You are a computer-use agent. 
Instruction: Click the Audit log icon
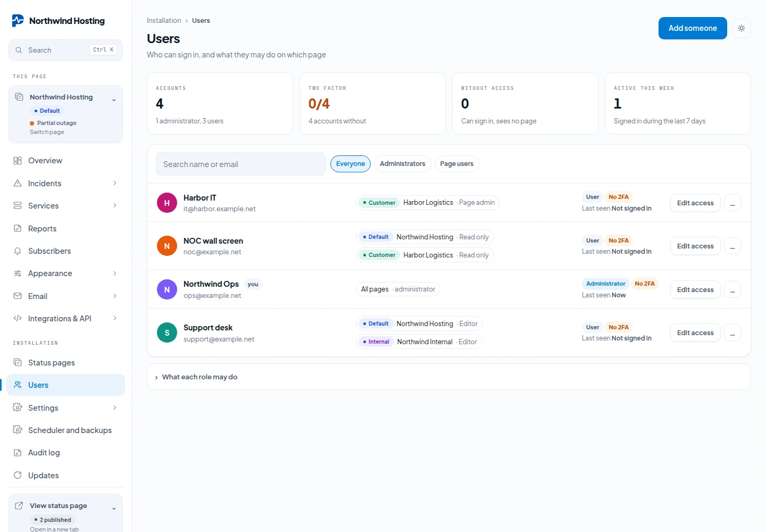click(18, 453)
